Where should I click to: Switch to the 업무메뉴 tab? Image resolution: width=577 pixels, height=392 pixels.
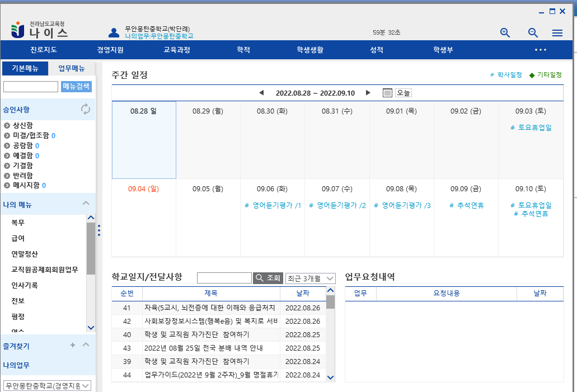(x=72, y=68)
